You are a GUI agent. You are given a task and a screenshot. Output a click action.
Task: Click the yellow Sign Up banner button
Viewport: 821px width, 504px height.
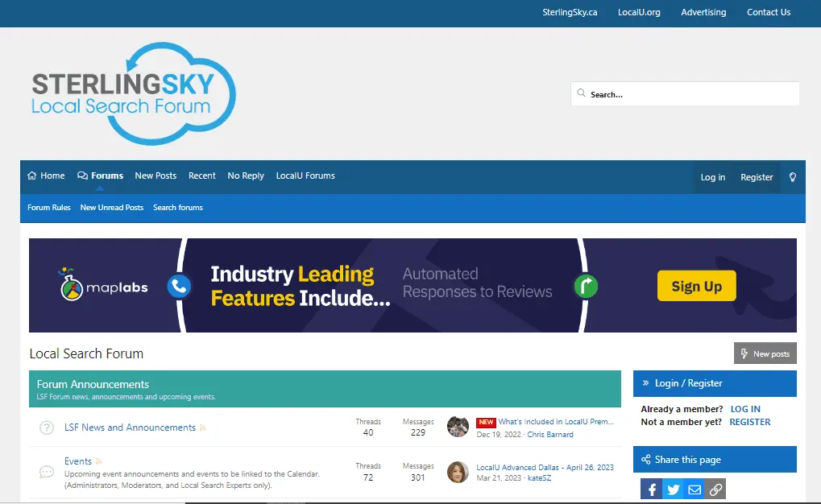click(x=696, y=286)
